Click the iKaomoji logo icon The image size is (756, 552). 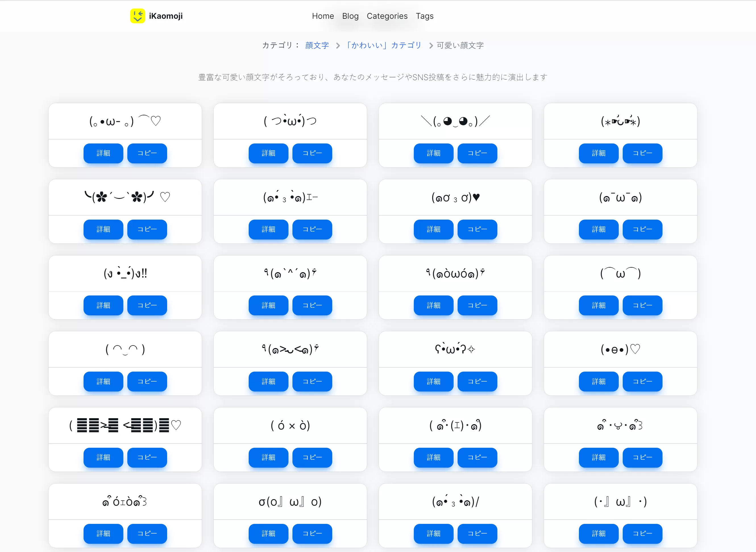pos(137,16)
